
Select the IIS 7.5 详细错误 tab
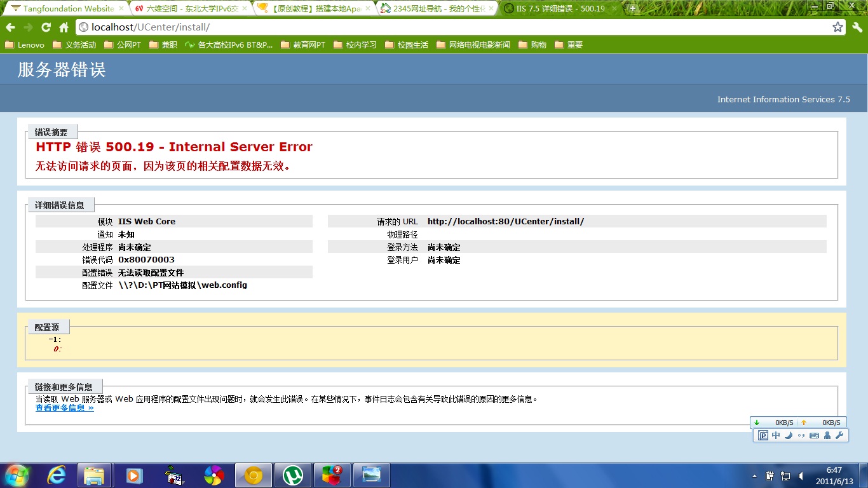pyautogui.click(x=559, y=9)
